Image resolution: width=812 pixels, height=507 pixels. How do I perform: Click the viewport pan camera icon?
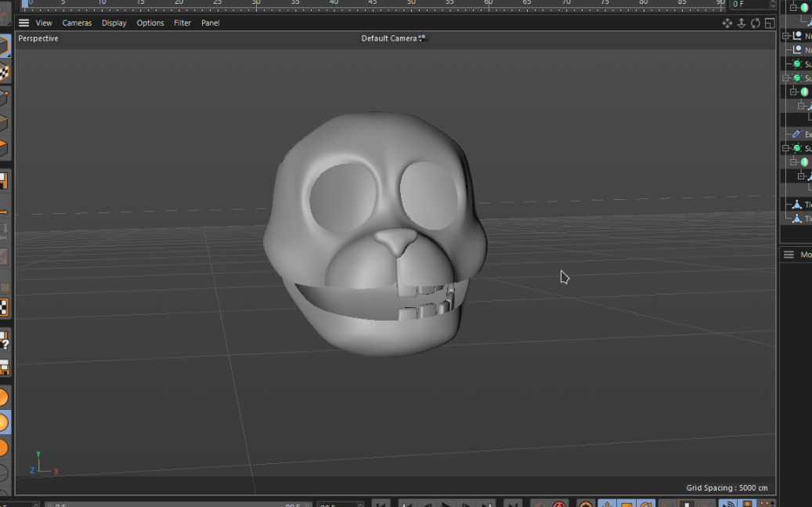tap(727, 23)
